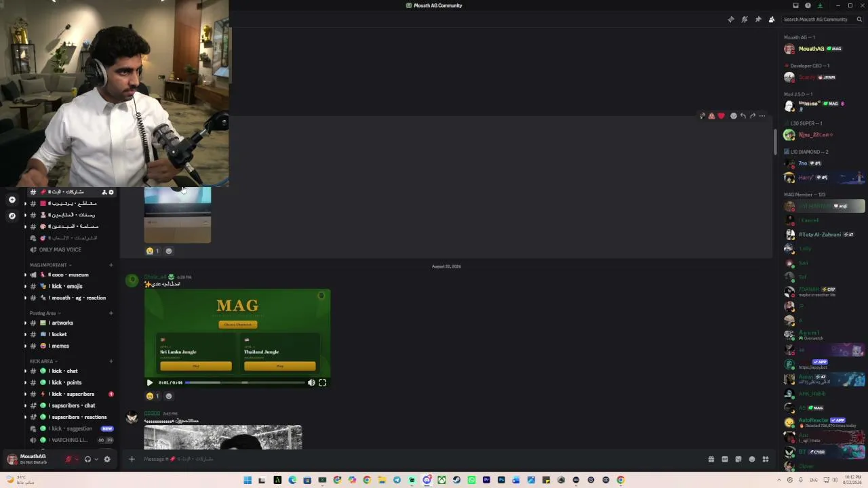Image resolution: width=868 pixels, height=488 pixels.
Task: Create channel in Posting Area category
Action: pos(111,313)
